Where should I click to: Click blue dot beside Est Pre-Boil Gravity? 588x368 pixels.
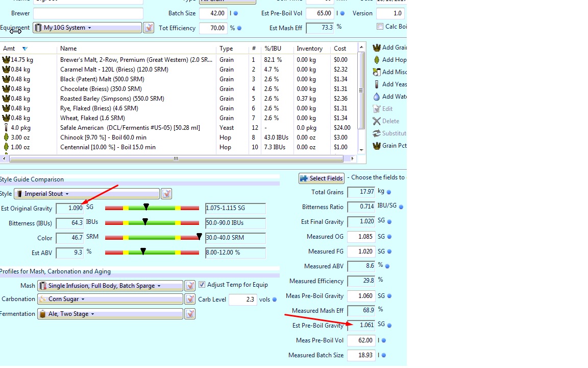click(389, 326)
